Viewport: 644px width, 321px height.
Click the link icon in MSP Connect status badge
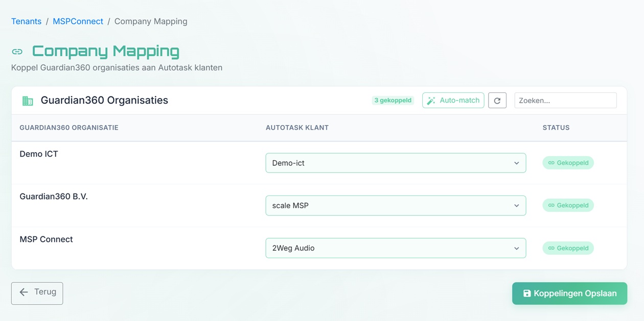[551, 248]
